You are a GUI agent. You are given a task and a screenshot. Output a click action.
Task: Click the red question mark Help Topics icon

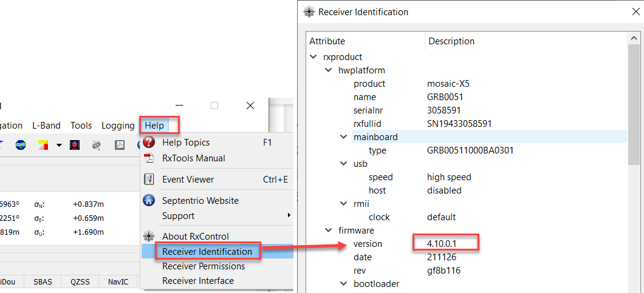149,143
